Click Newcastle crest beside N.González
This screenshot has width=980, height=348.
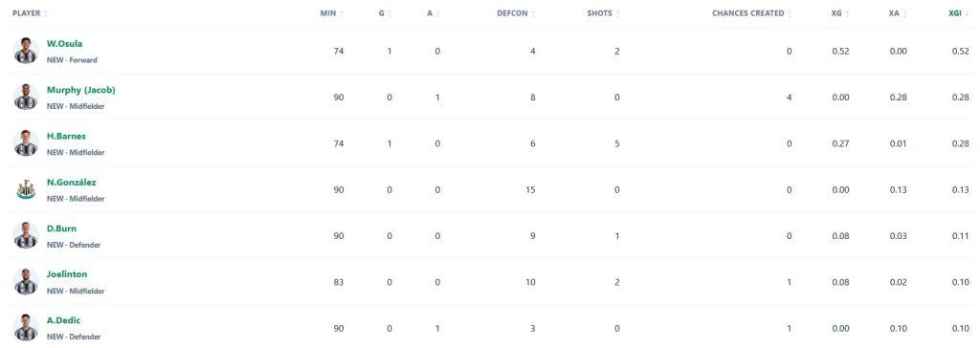click(26, 190)
